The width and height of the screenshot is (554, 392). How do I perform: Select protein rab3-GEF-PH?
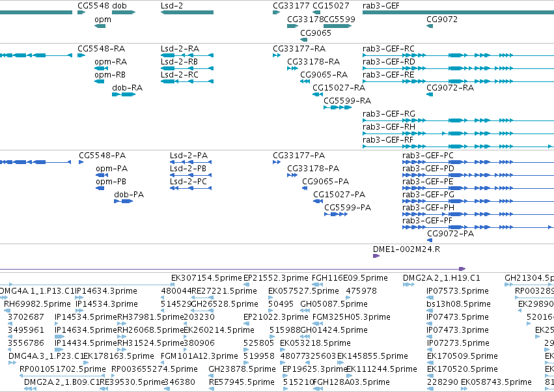coord(478,214)
